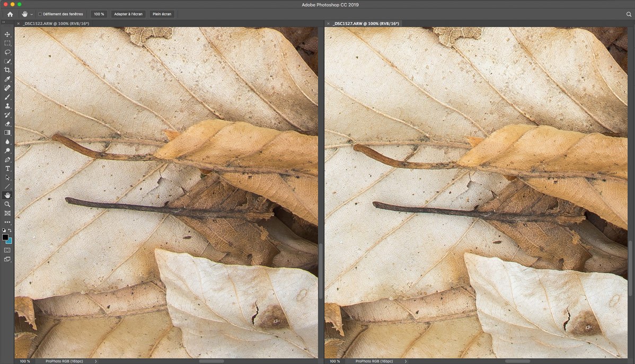Select the Move tool
The image size is (635, 364).
coord(7,34)
